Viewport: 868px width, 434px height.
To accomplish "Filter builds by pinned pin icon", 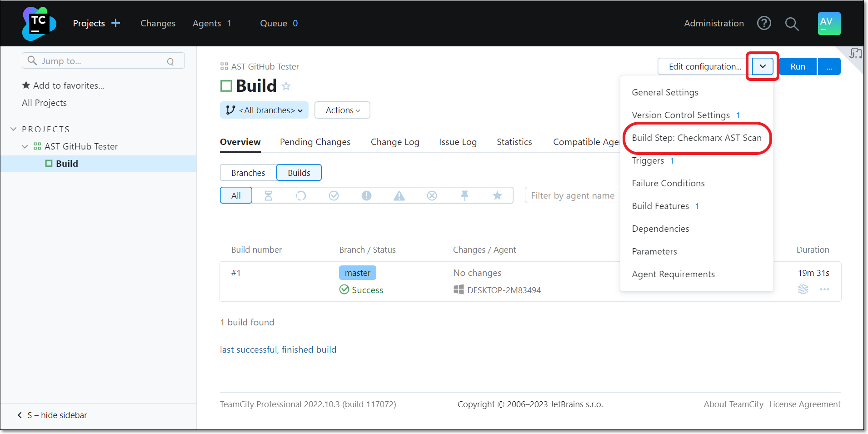I will point(464,195).
